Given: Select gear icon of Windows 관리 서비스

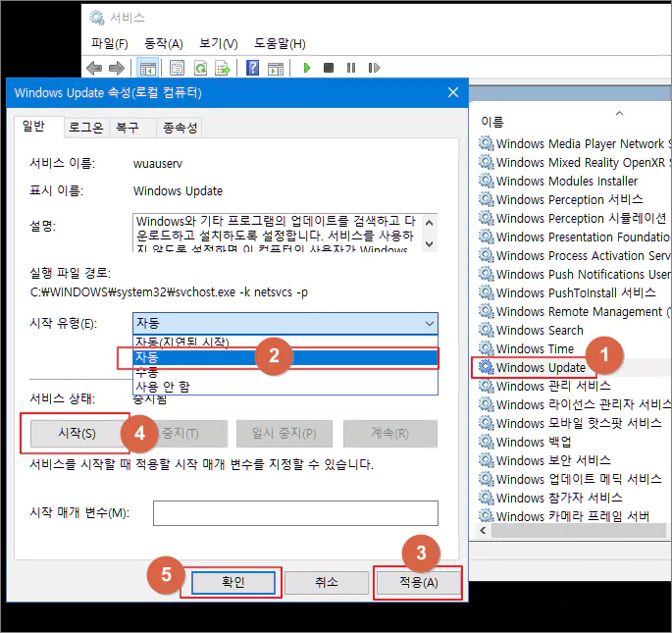Looking at the screenshot, I should 486,386.
